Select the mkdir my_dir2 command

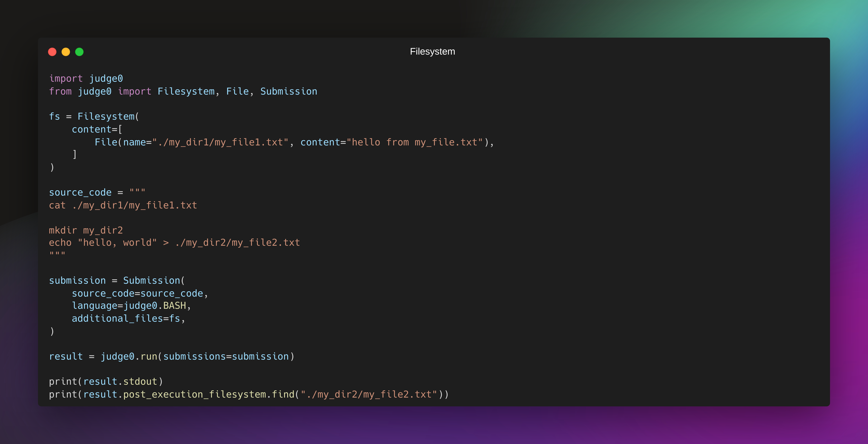pyautogui.click(x=86, y=230)
